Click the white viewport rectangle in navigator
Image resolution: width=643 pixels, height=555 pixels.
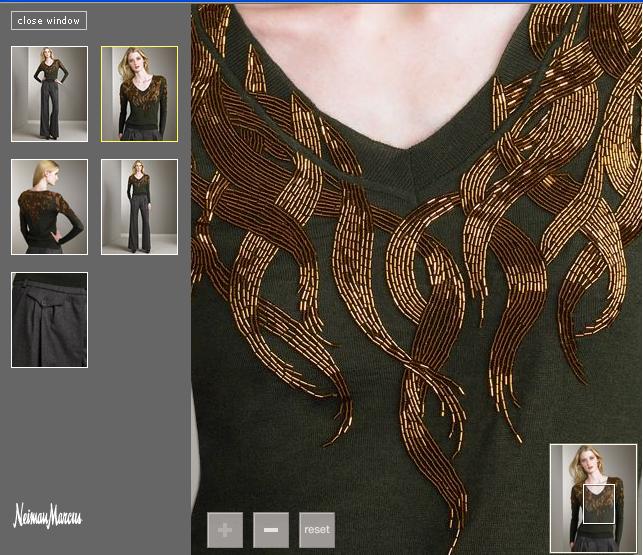tap(598, 503)
